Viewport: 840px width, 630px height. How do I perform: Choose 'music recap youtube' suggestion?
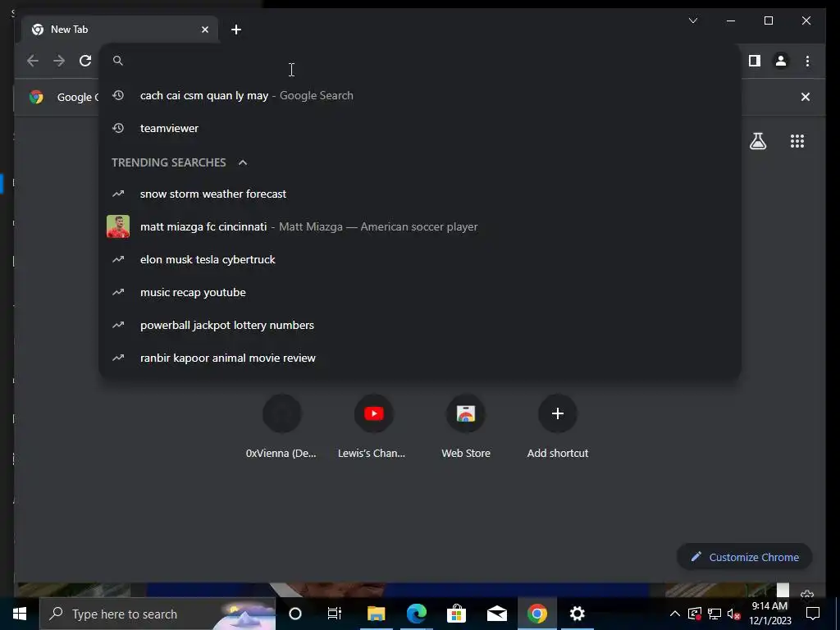pos(420,293)
